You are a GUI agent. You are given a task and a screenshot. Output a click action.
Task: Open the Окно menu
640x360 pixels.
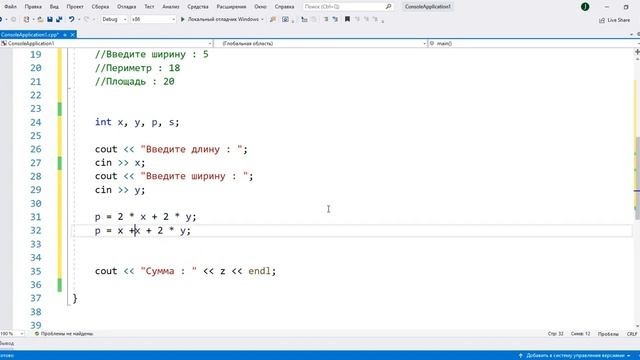pos(260,7)
